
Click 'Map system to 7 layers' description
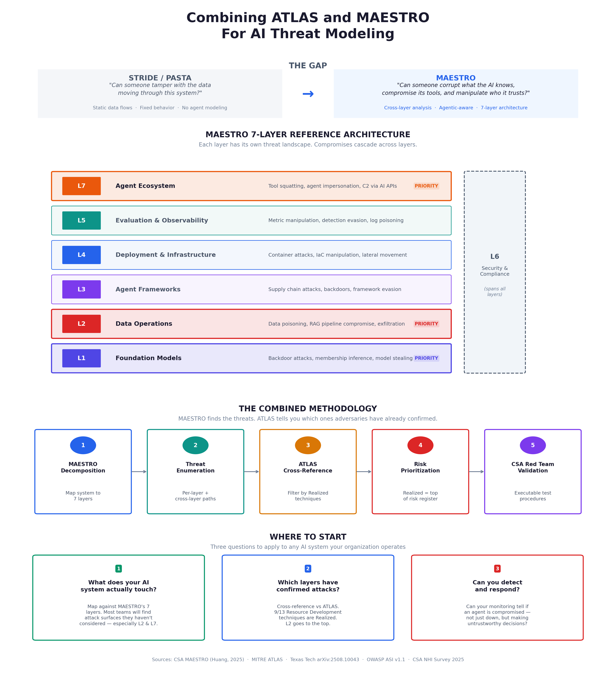[x=83, y=496]
